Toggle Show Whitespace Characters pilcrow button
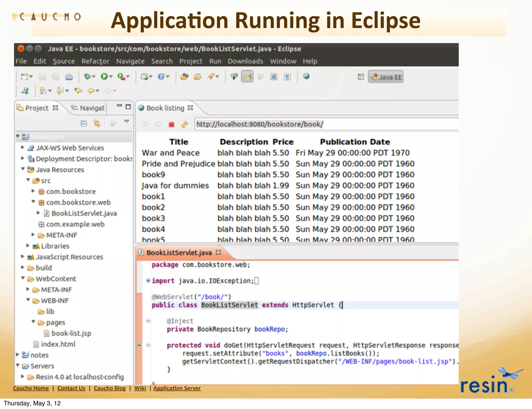Viewport: 532px width, 409px height. pyautogui.click(x=287, y=77)
